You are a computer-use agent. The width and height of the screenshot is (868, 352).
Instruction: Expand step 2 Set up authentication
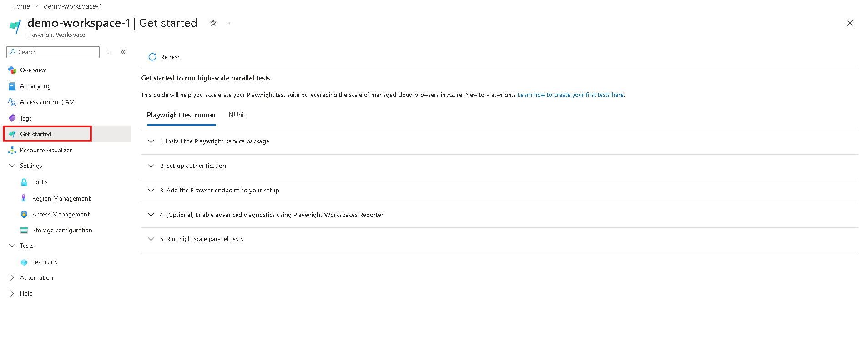pos(151,166)
